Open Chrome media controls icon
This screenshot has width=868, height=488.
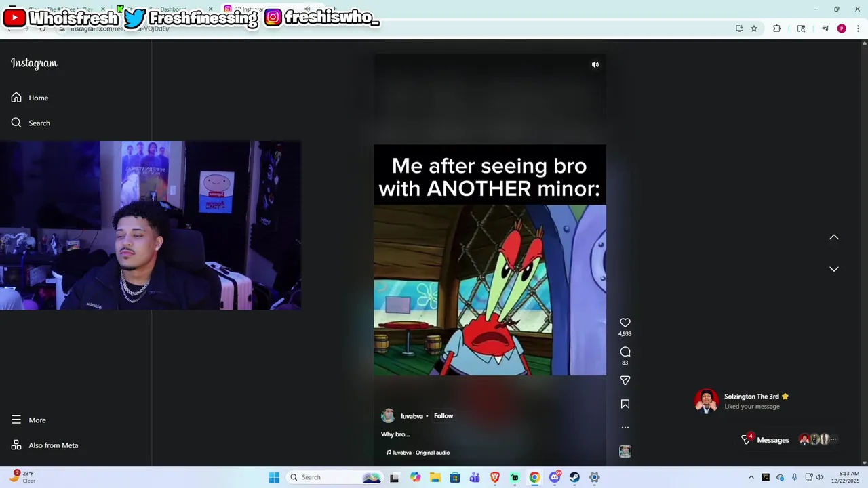click(x=825, y=28)
